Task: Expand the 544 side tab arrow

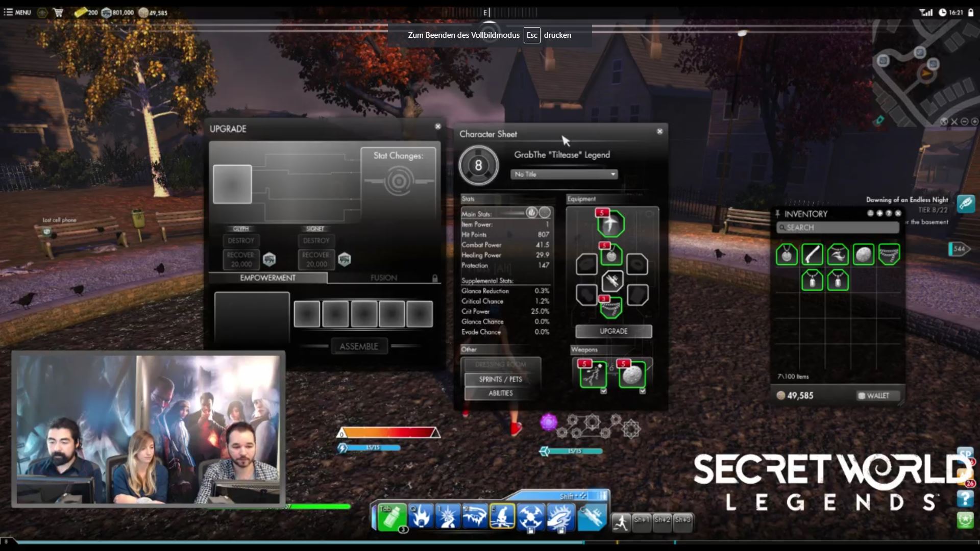Action: pos(959,249)
